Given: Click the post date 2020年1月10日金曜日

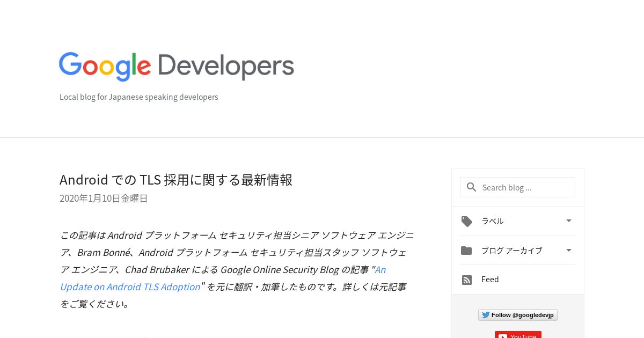Looking at the screenshot, I should pos(104,199).
